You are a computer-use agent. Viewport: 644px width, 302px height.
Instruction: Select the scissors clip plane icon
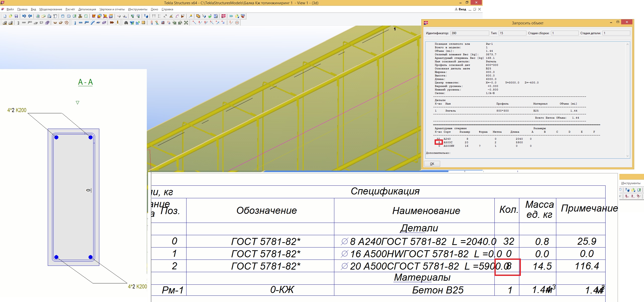click(x=80, y=16)
